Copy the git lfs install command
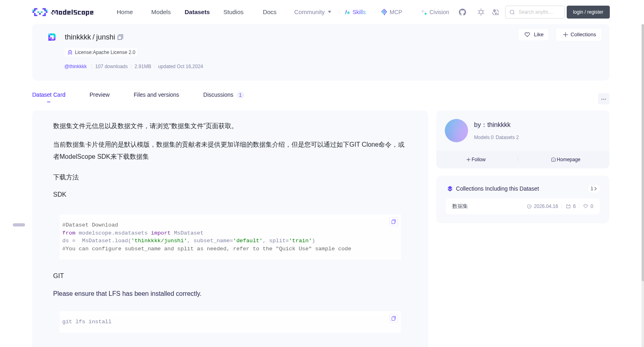Viewport: 644px width, 347px height. (x=394, y=318)
